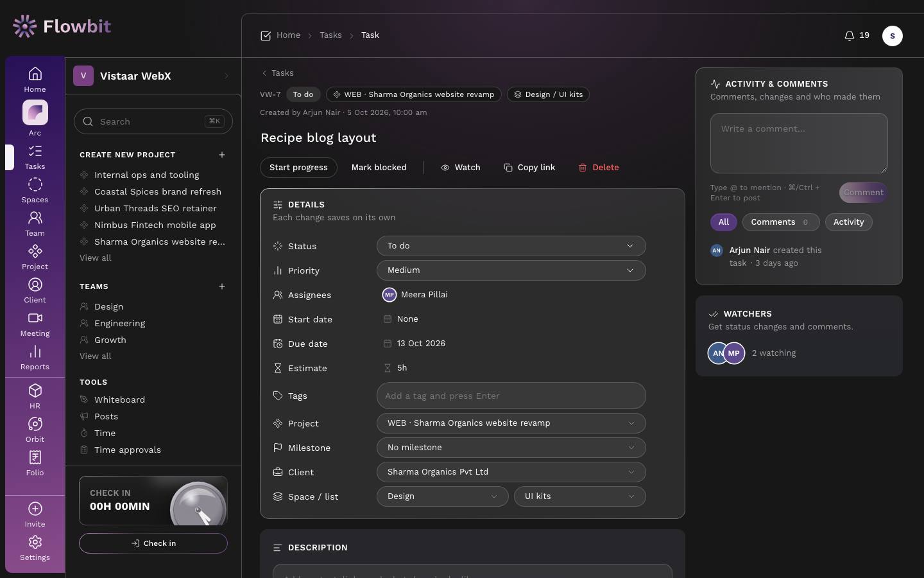The width and height of the screenshot is (924, 578).
Task: Open the Orbit module icon
Action: (x=35, y=425)
